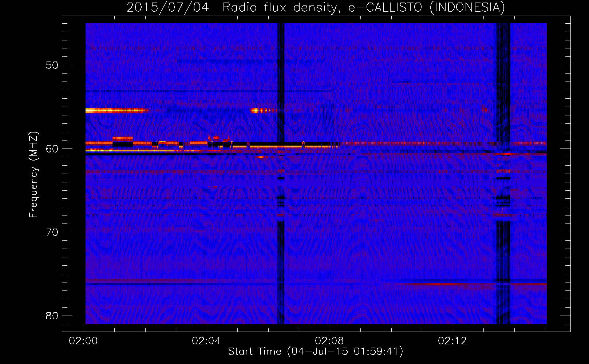Click the '02:04' time tick label
This screenshot has height=364, width=589.
tap(206, 341)
